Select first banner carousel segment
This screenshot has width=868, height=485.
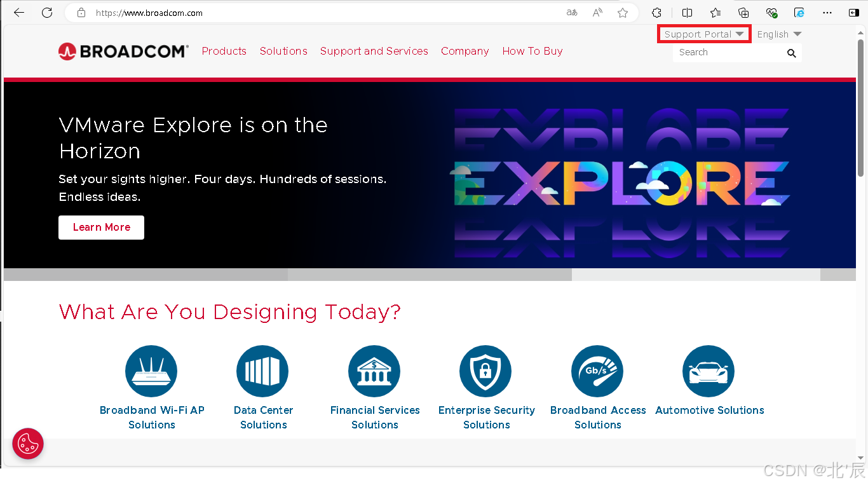click(146, 275)
